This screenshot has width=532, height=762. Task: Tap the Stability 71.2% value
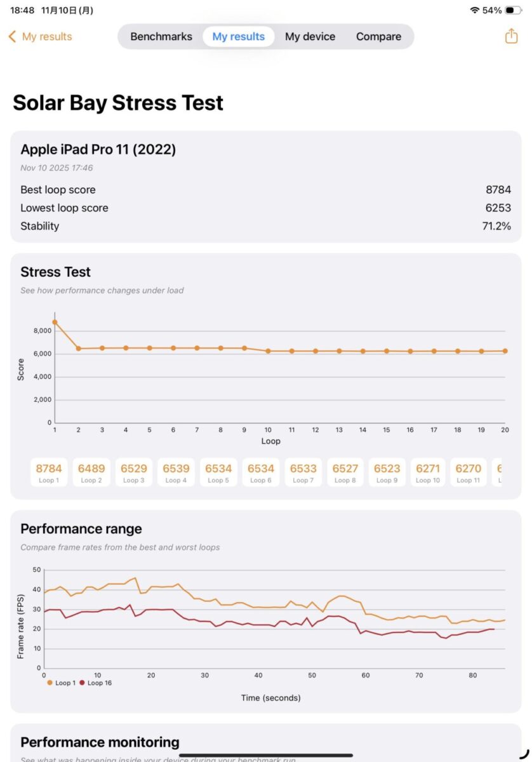(496, 226)
